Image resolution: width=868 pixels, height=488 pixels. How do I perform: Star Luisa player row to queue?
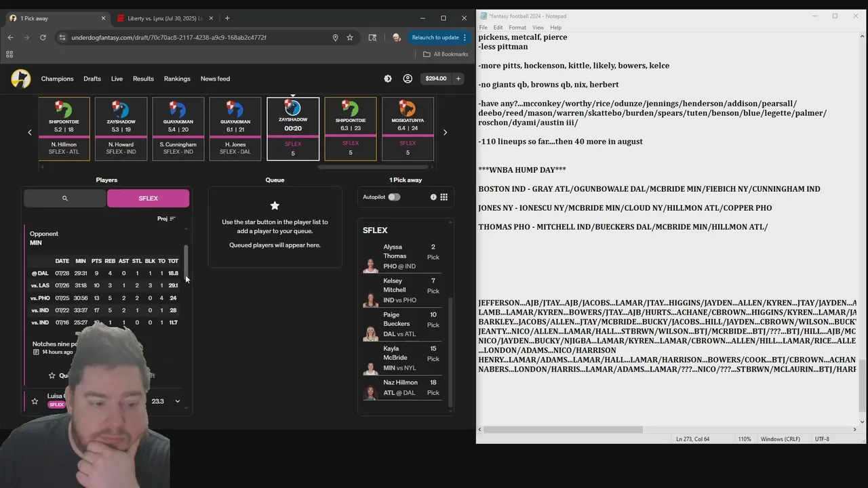35,401
